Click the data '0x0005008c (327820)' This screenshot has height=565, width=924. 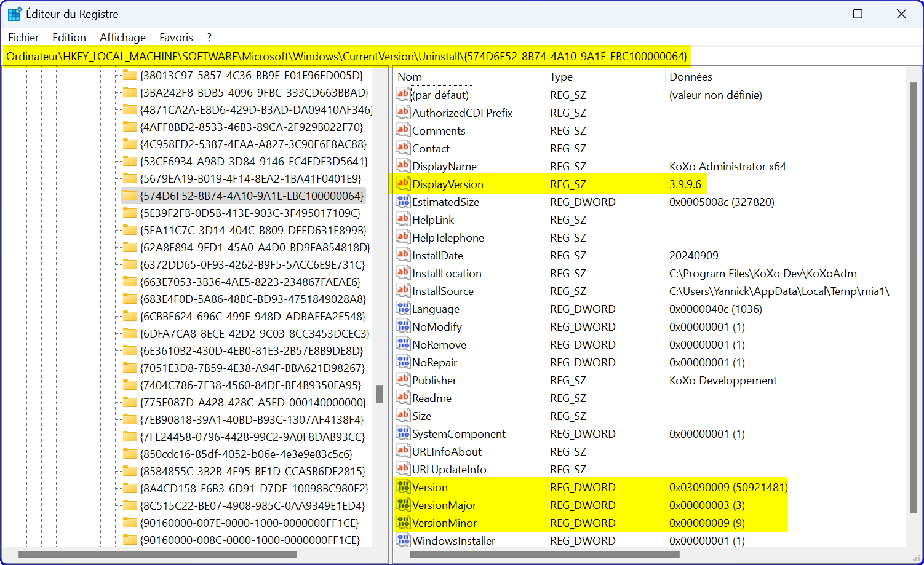point(722,202)
